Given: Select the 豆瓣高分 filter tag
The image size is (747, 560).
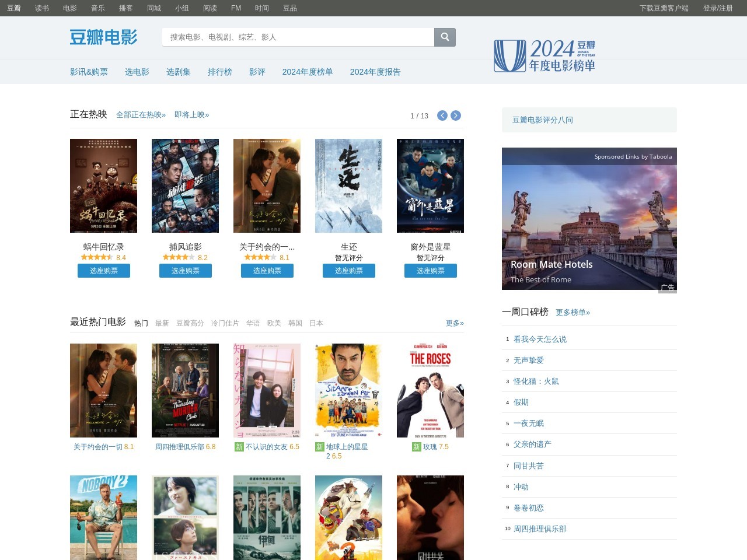Looking at the screenshot, I should pyautogui.click(x=190, y=323).
